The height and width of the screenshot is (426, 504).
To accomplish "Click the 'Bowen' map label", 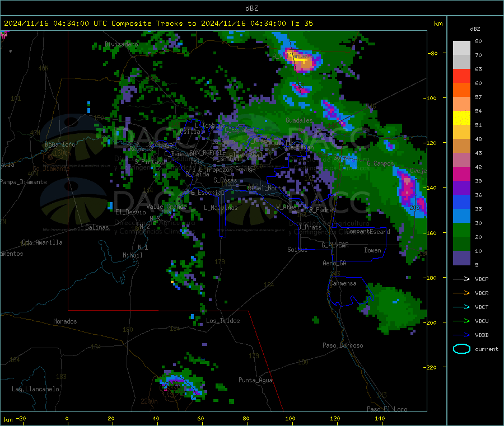I will pyautogui.click(x=372, y=250).
